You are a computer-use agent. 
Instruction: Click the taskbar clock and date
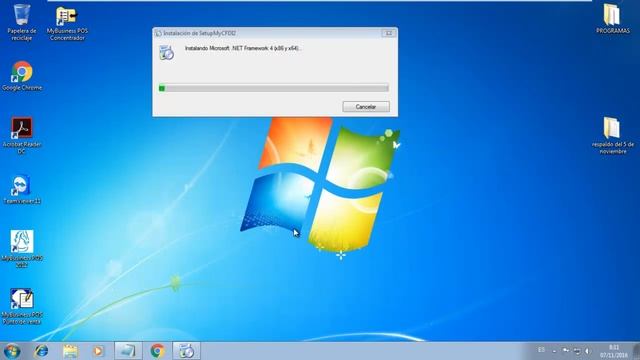(x=613, y=351)
